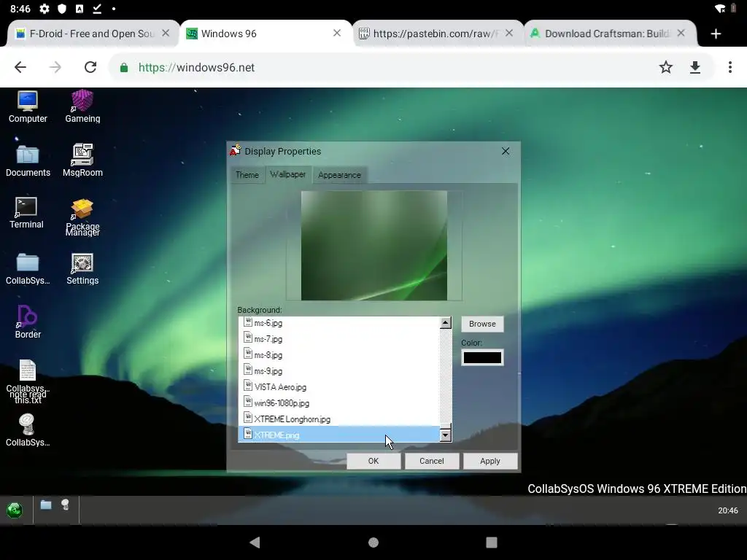Click the taskbar lightbulb quick-launch icon
The image size is (747, 560).
point(65,505)
